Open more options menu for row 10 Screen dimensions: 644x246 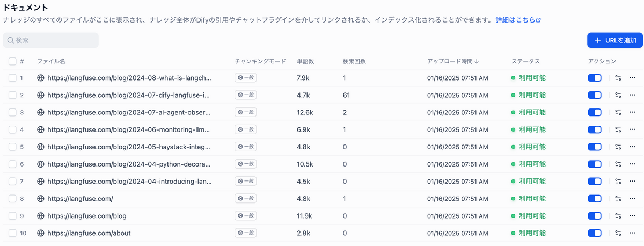click(x=632, y=233)
